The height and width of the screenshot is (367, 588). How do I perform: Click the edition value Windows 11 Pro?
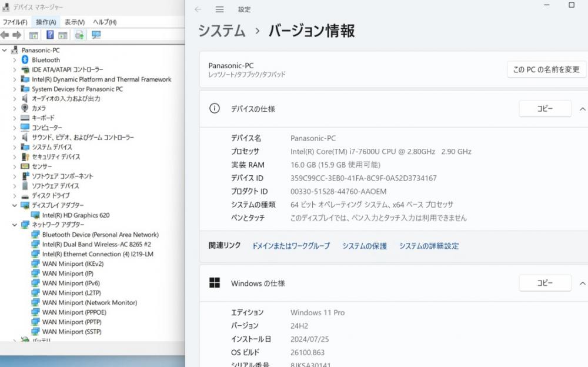318,312
